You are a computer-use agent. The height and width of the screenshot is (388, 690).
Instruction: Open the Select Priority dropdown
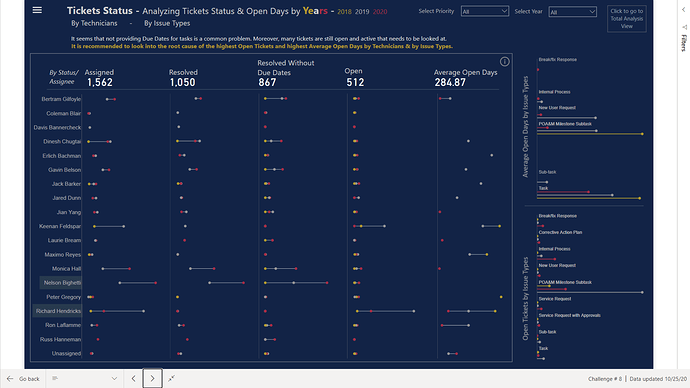484,11
